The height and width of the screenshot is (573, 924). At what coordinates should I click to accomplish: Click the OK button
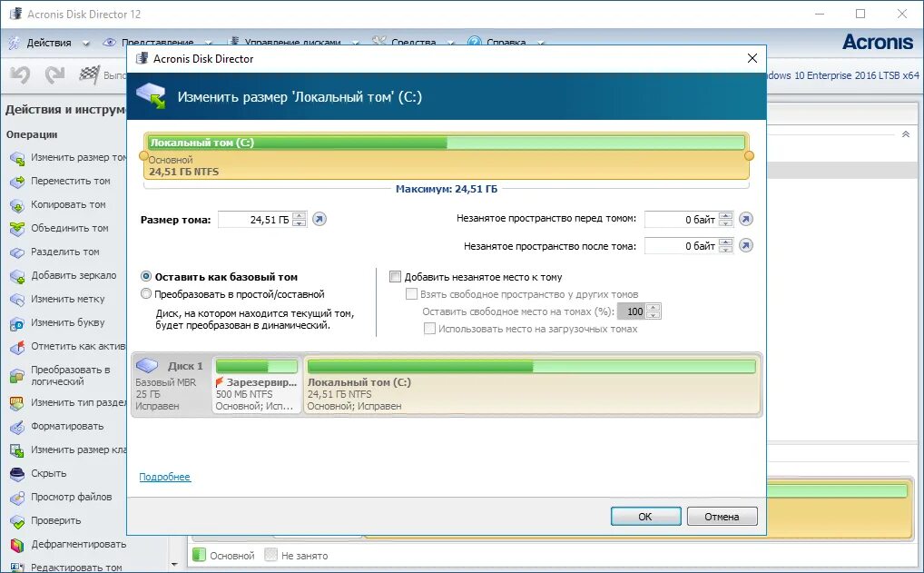646,517
